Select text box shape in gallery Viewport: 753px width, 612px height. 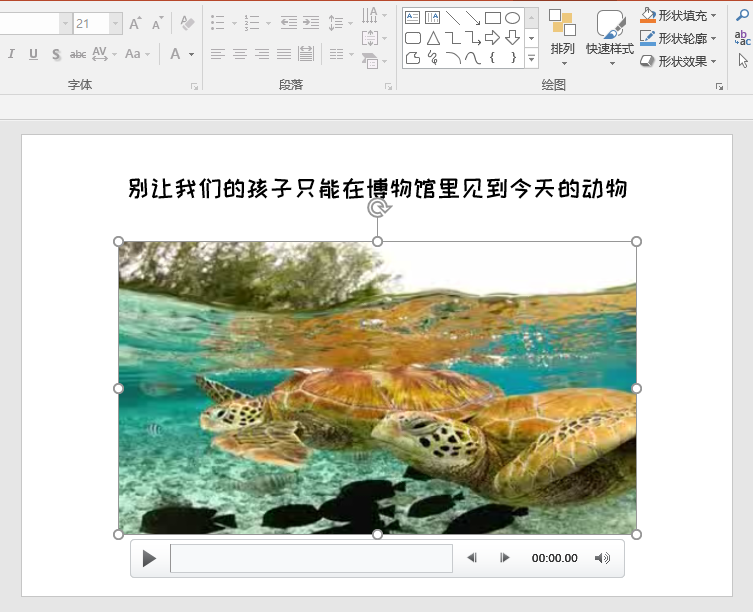click(x=413, y=18)
